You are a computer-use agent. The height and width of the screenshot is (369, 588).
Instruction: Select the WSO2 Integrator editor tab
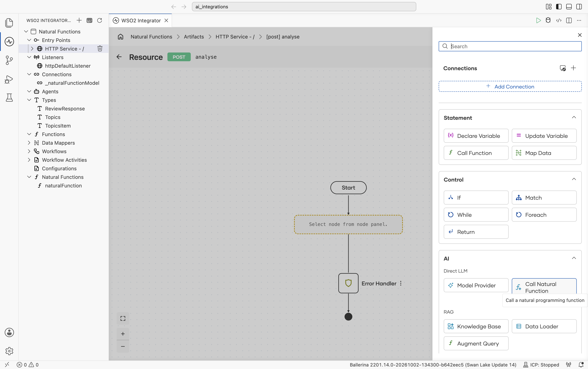point(141,20)
